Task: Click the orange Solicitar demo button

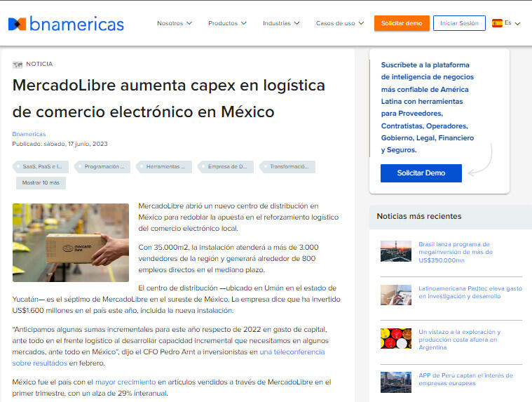Action: (x=402, y=23)
